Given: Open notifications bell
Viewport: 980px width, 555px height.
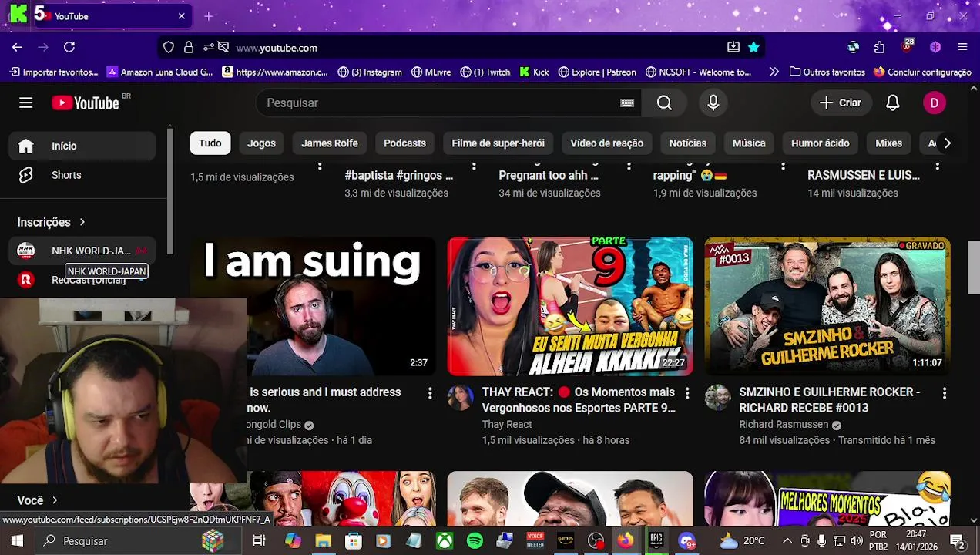Looking at the screenshot, I should tap(892, 103).
